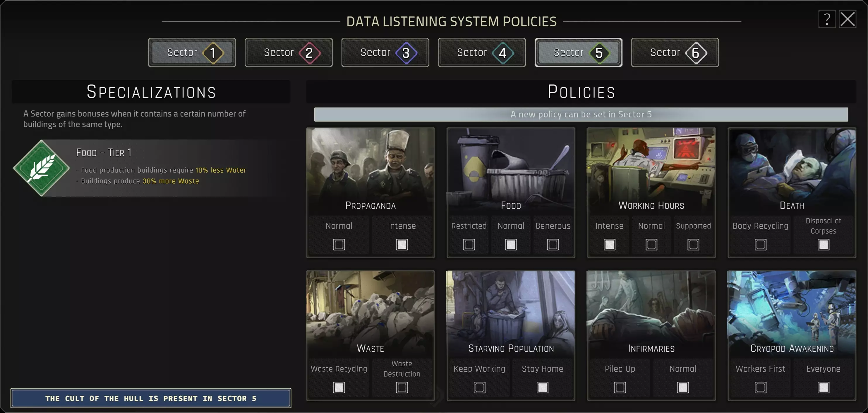Enable Supported working hours checkbox

693,244
